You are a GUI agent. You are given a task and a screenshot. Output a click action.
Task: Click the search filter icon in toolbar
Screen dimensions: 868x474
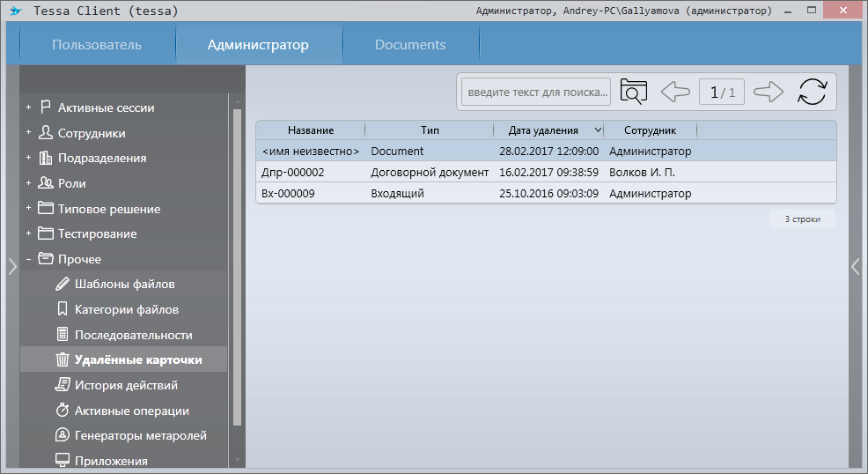(633, 92)
